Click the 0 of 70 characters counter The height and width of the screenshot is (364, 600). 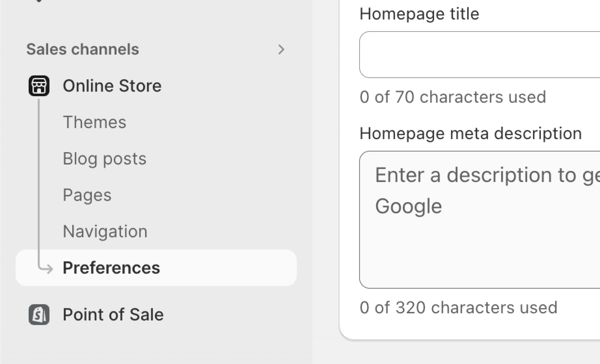click(x=453, y=97)
